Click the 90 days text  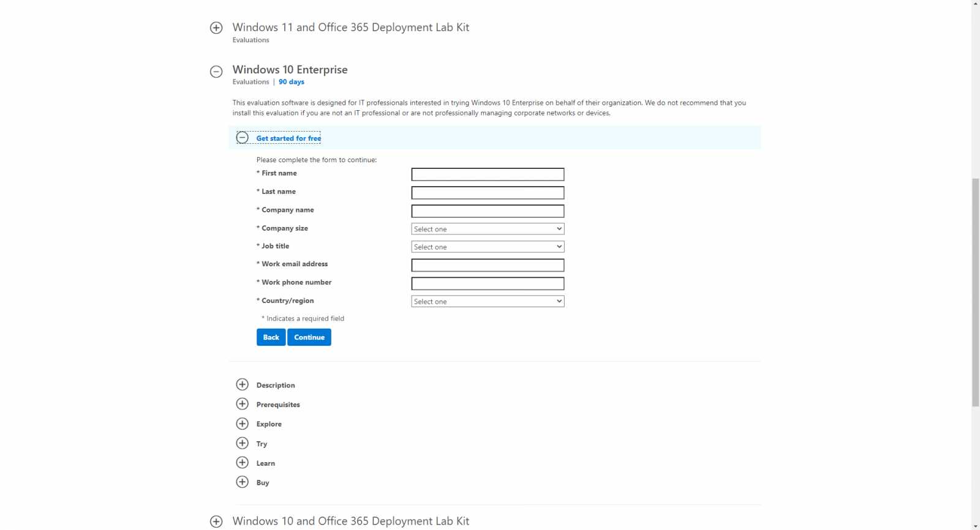(x=292, y=82)
